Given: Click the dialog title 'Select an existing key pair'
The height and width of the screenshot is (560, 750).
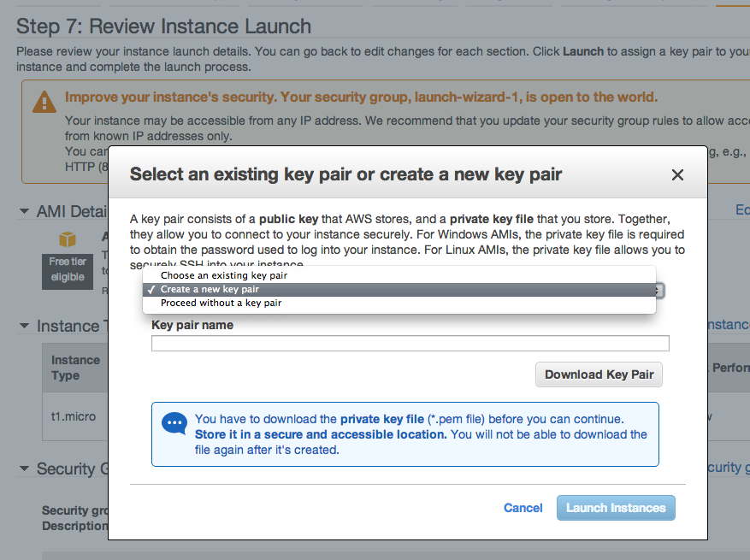Looking at the screenshot, I should click(x=345, y=174).
